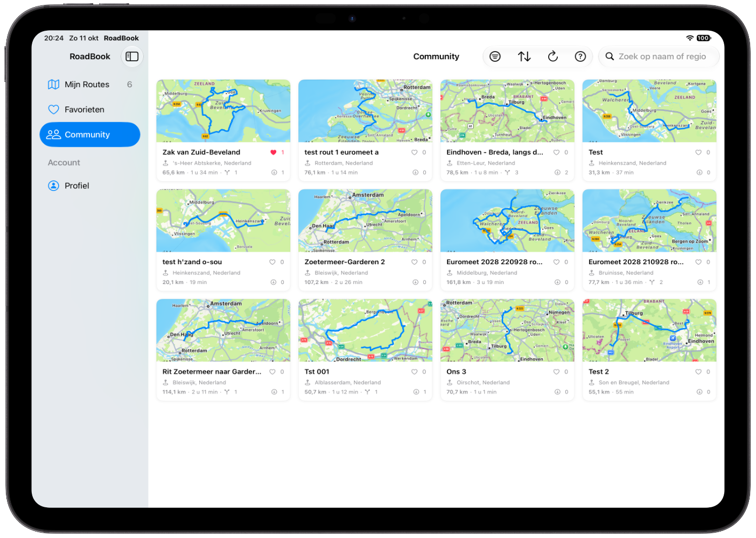Click the RoadBook sidebar title
Image resolution: width=756 pixels, height=538 pixels.
pos(90,56)
